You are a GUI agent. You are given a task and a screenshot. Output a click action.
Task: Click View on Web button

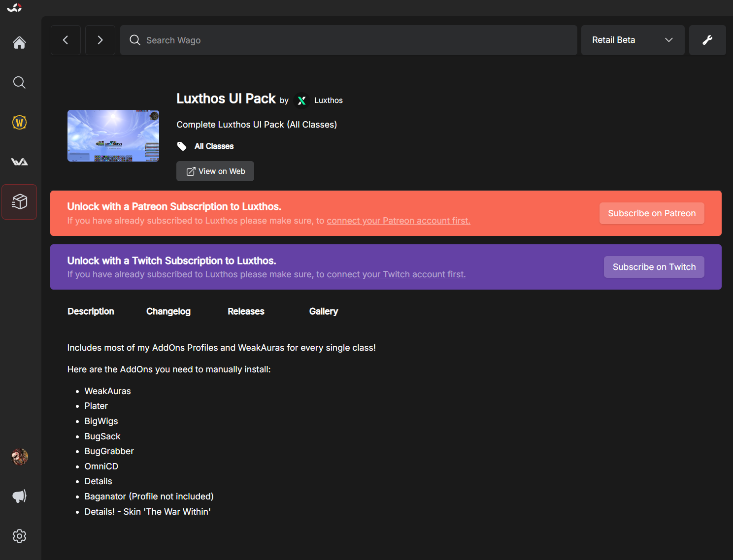tap(215, 171)
